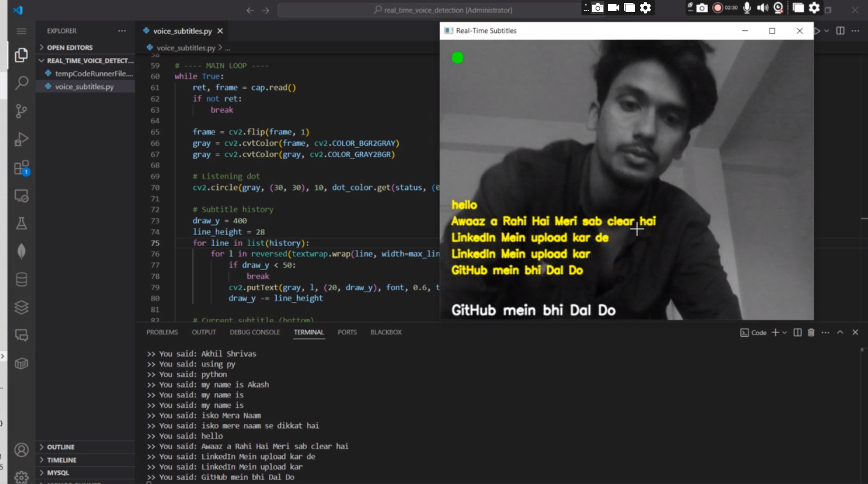
Task: Toggle microphone in the recording toolbar
Action: click(x=747, y=8)
